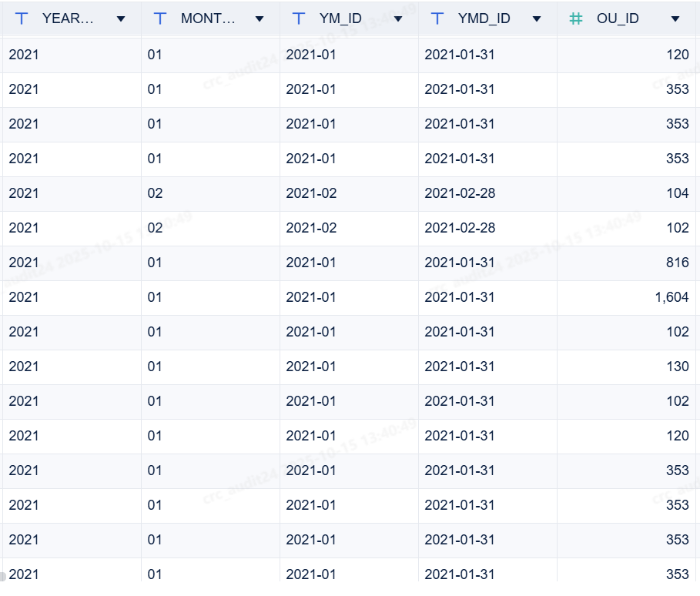700x596 pixels.
Task: Open the YM_ID column dropdown arrow
Action: 398,18
